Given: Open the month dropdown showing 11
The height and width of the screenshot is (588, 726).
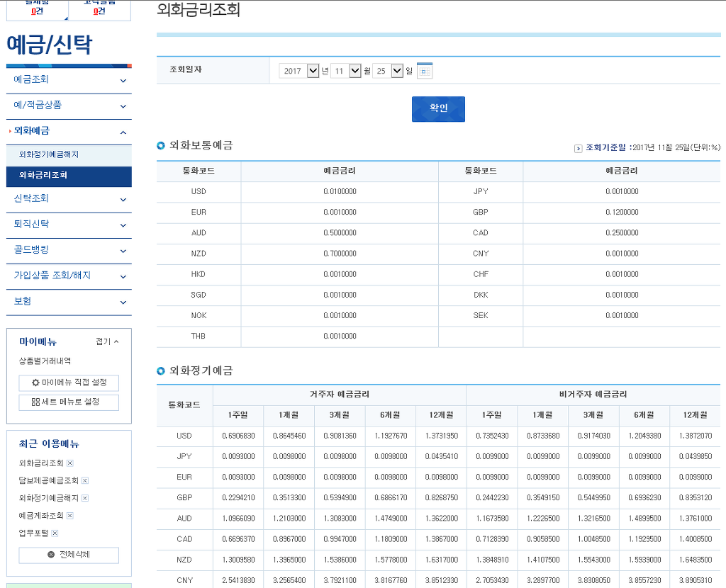Looking at the screenshot, I should point(346,71).
